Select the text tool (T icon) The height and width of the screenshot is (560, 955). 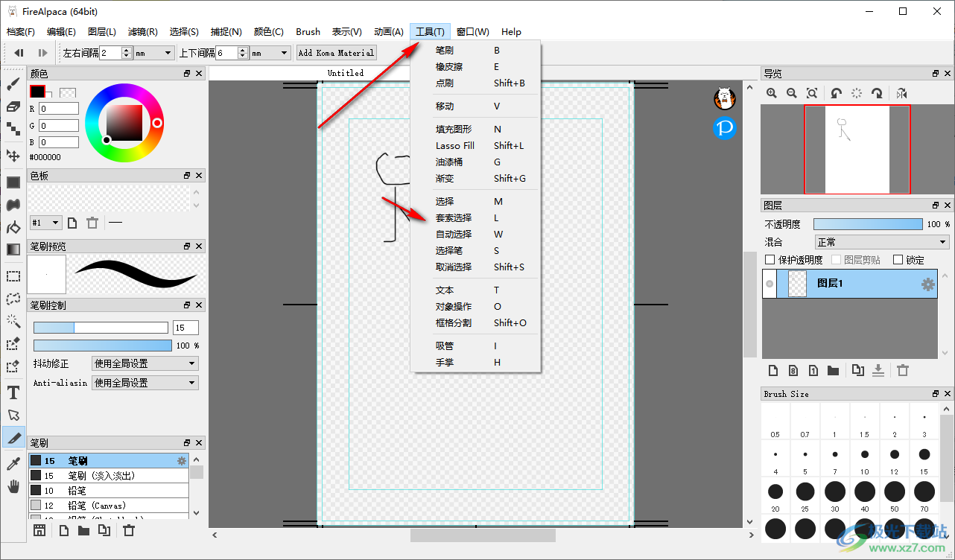pos(13,392)
